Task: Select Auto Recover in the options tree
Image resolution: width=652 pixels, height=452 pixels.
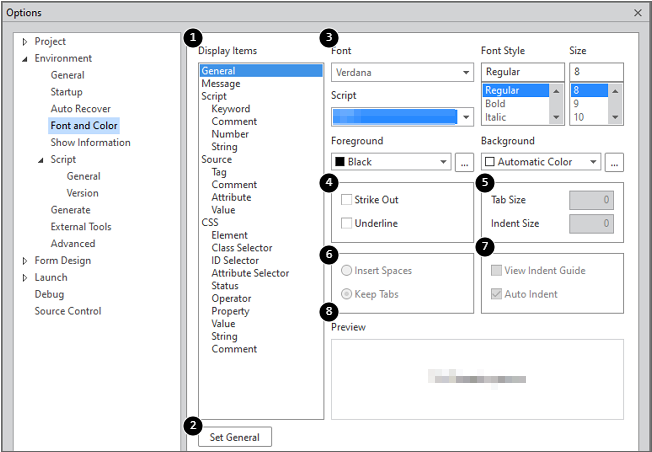Action: click(x=80, y=108)
